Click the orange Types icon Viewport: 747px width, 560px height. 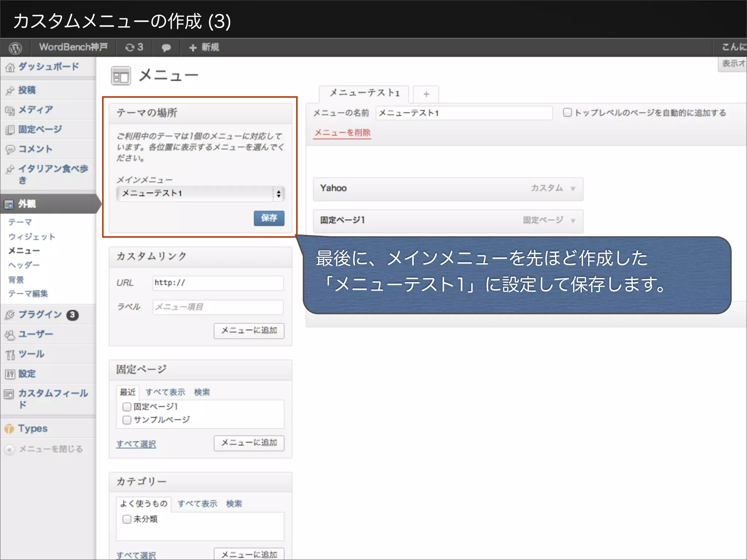coord(9,429)
